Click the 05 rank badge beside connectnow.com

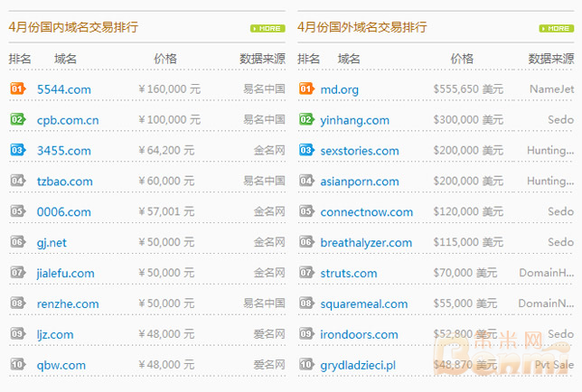[x=306, y=211]
